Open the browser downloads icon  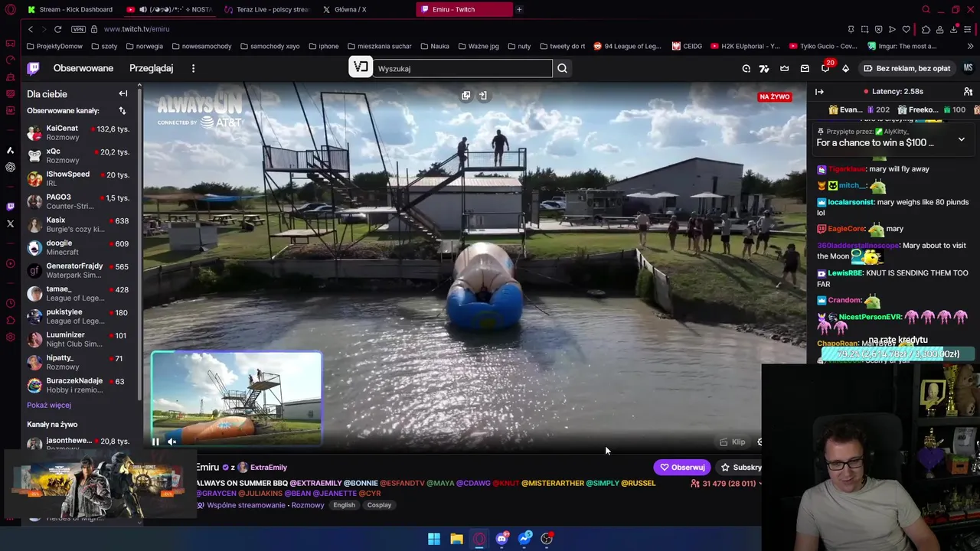tap(953, 29)
